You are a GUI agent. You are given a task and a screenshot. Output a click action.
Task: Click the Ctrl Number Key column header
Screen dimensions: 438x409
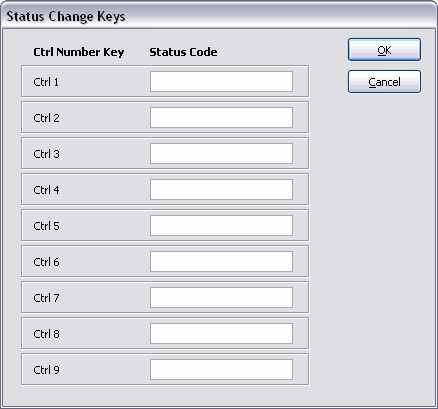point(79,52)
